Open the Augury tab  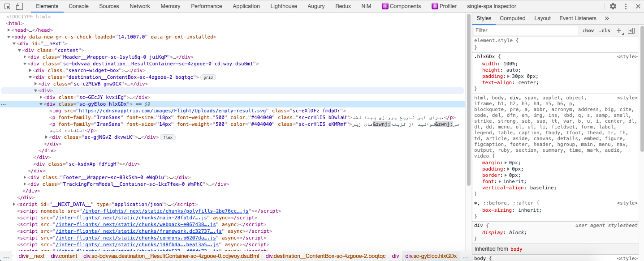coord(316,6)
